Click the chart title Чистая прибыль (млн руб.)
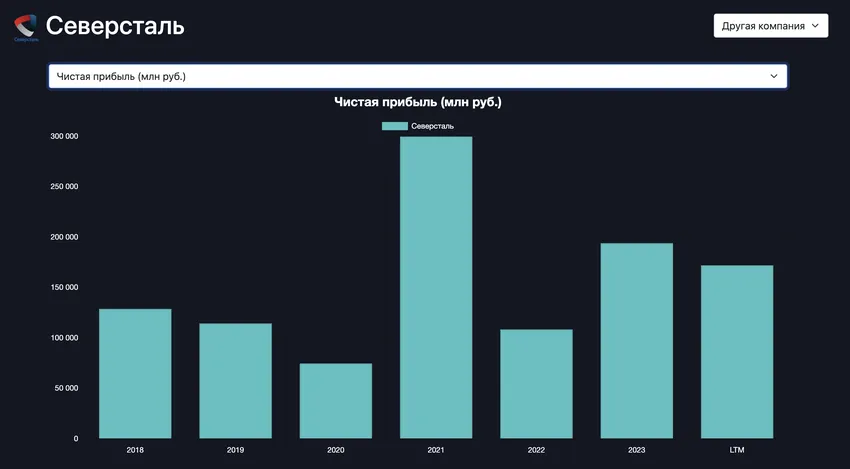Screen dimensions: 850x469 coord(418,102)
